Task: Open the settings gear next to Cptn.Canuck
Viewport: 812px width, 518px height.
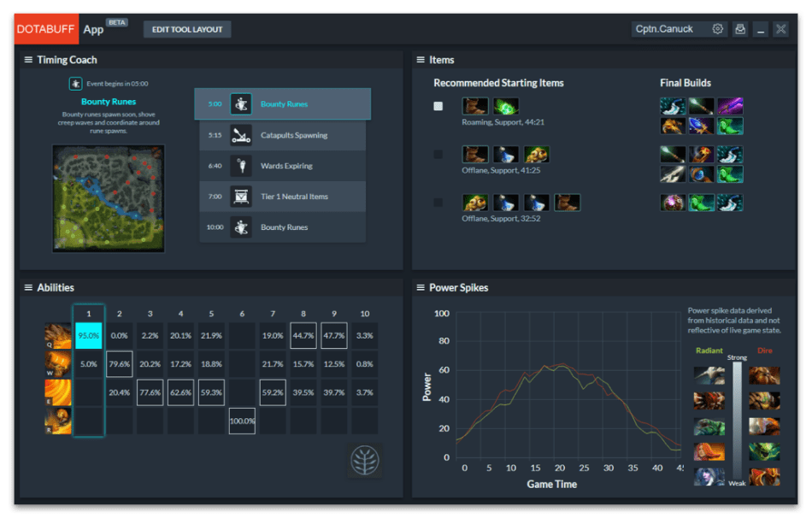Action: coord(717,29)
